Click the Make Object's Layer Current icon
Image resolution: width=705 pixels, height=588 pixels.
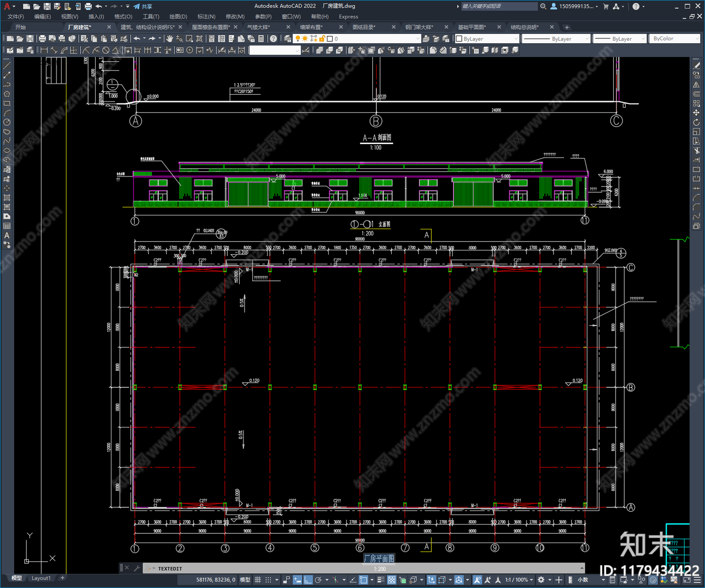coord(426,39)
